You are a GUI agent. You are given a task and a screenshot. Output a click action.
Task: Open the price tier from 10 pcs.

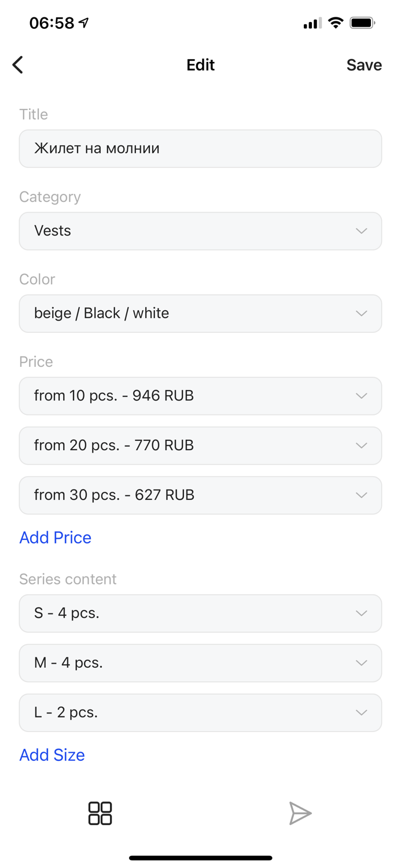click(x=200, y=396)
